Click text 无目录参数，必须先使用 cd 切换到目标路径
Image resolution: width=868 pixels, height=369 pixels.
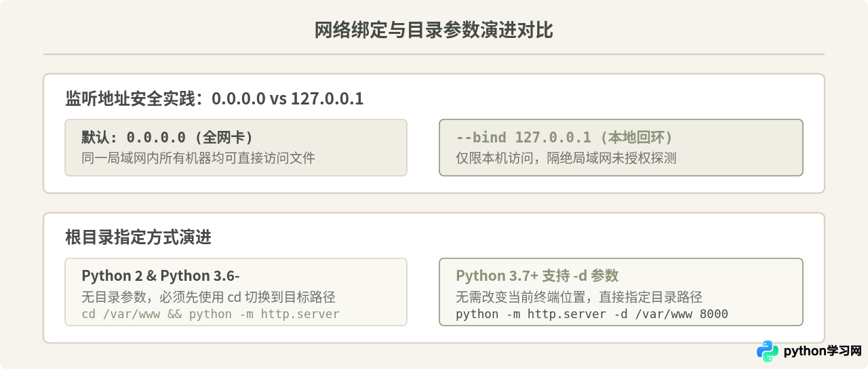point(208,297)
